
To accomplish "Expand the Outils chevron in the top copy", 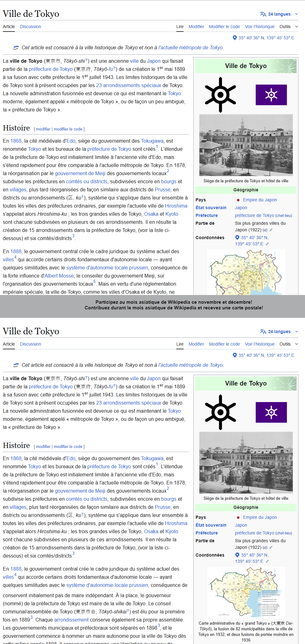I will pos(297,27).
